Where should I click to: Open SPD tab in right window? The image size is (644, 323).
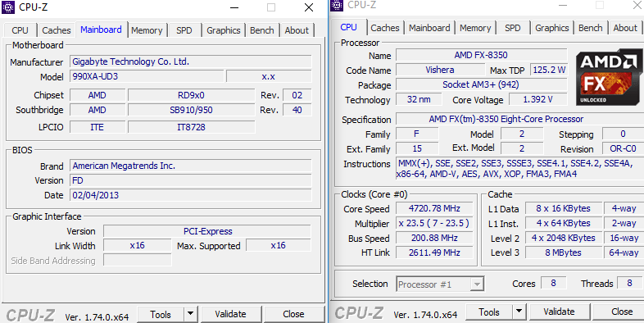[x=513, y=28]
